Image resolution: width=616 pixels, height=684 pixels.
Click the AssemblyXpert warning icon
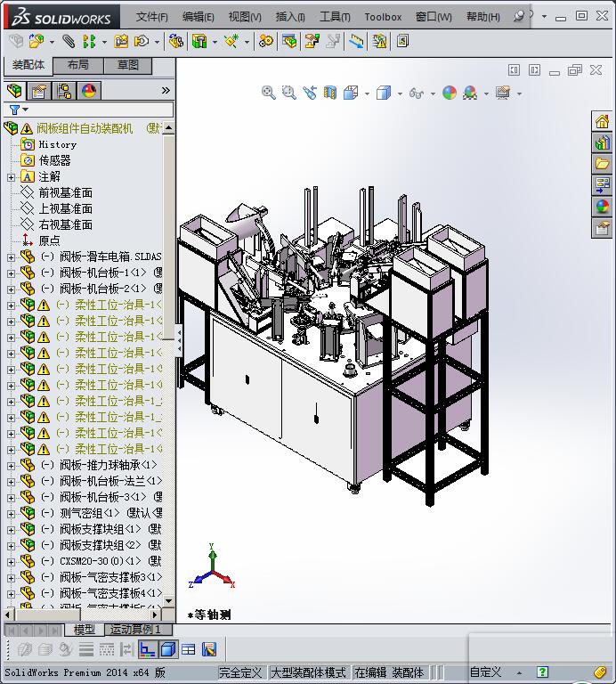pyautogui.click(x=379, y=42)
